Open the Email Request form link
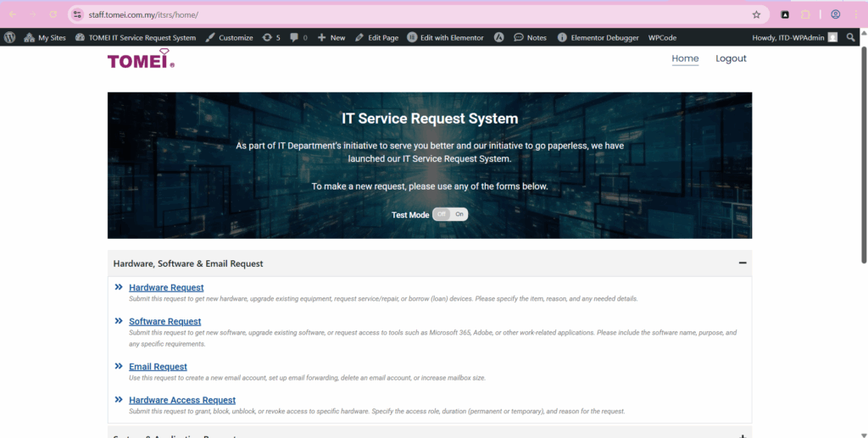 158,367
